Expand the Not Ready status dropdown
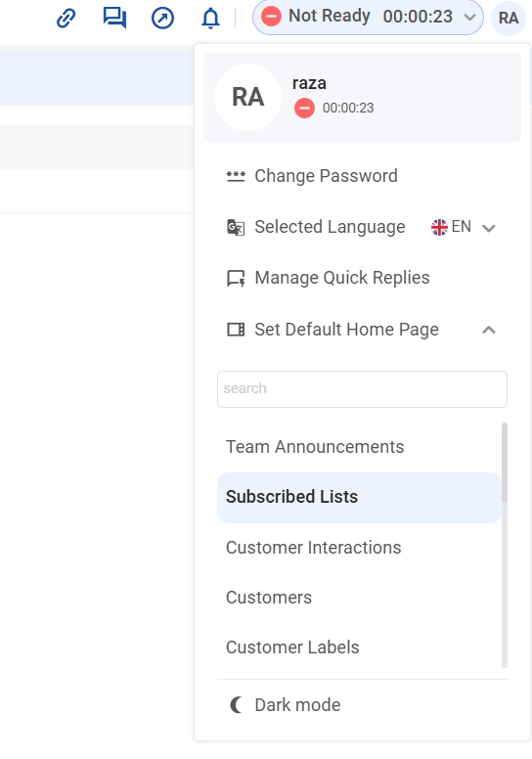 click(469, 18)
